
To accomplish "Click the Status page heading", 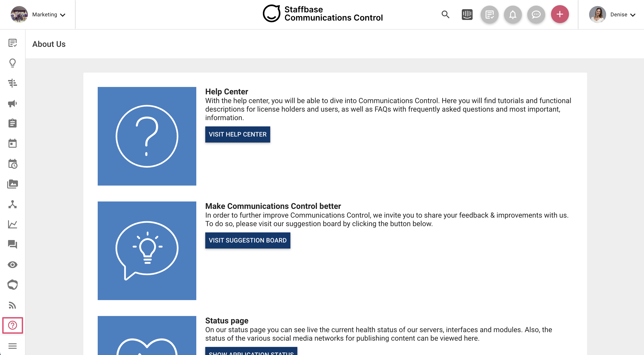I will (x=227, y=321).
